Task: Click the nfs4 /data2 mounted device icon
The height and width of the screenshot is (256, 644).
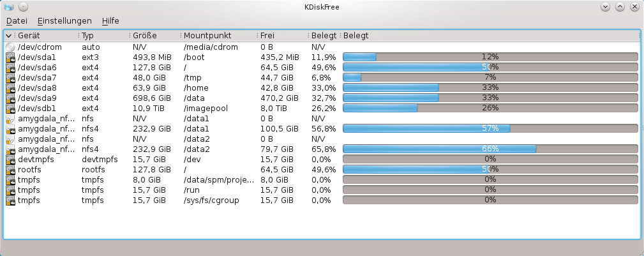Action: click(x=10, y=149)
